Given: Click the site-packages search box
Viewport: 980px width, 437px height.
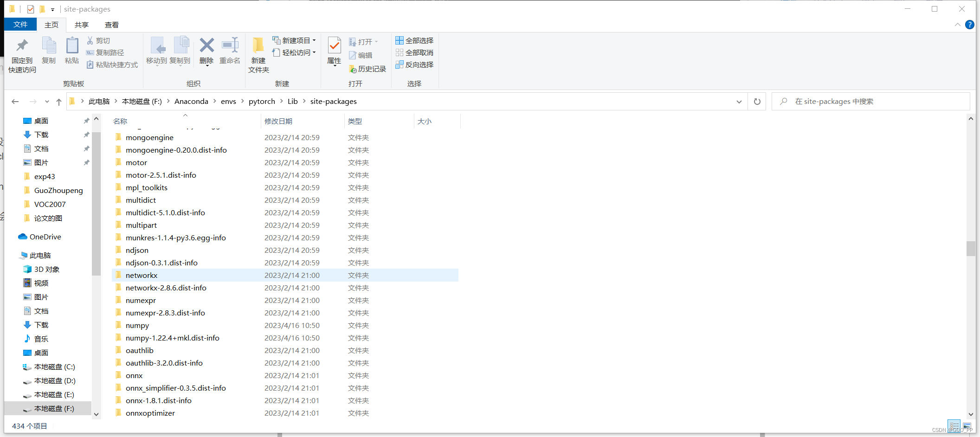Looking at the screenshot, I should [870, 101].
